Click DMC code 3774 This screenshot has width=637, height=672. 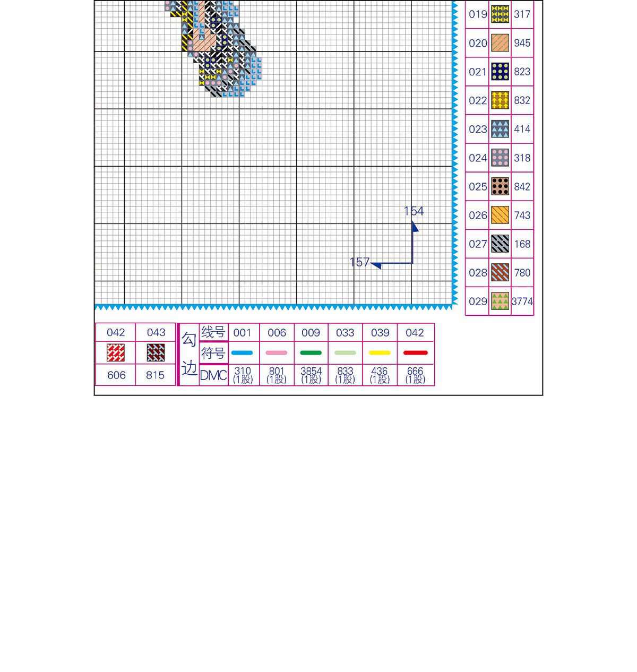tap(522, 301)
